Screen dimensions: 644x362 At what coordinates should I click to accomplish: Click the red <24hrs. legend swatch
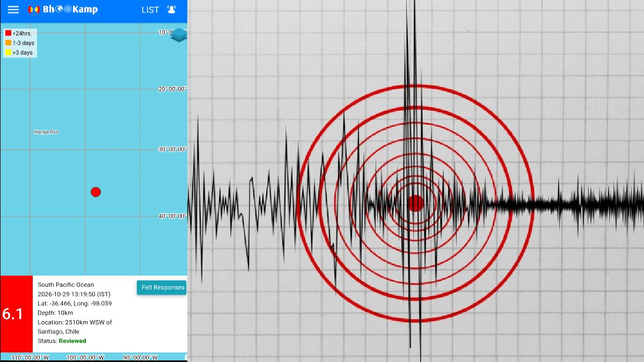point(8,33)
